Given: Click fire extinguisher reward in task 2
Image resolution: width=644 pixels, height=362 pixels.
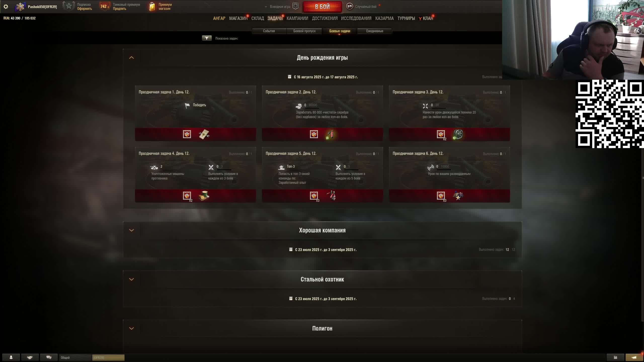Looking at the screenshot, I should point(331,134).
